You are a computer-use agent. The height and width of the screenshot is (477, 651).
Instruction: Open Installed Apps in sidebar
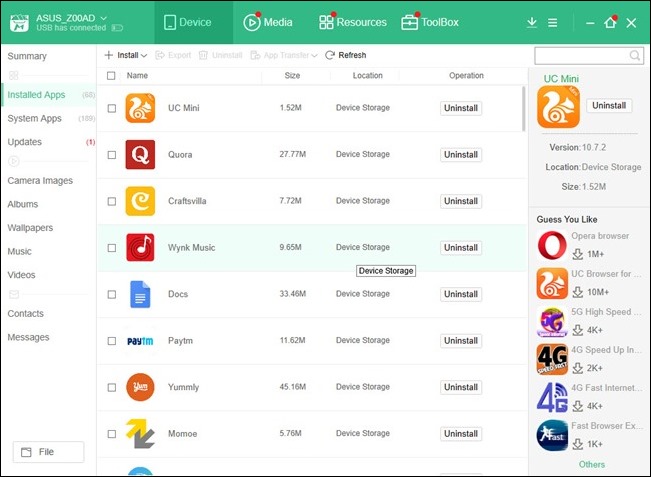49,95
